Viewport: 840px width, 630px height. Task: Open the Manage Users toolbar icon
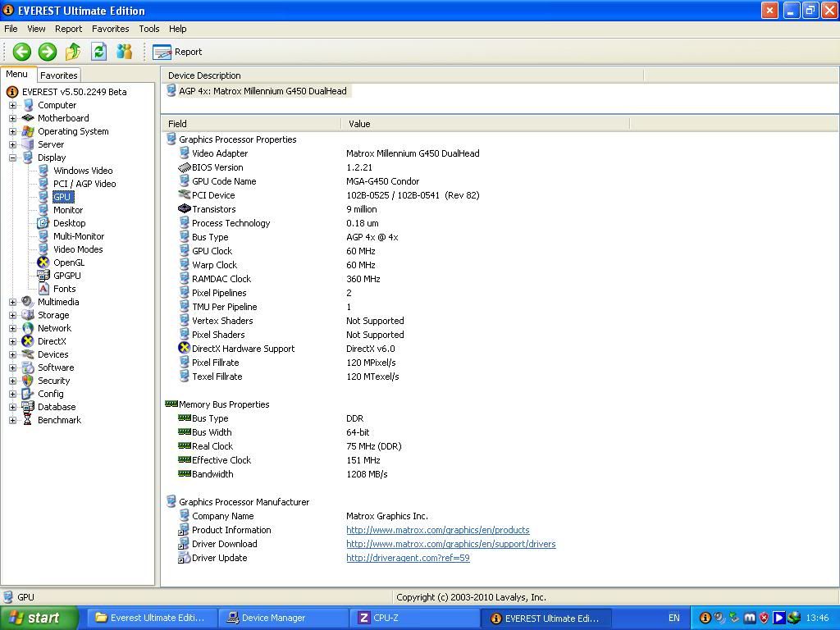pyautogui.click(x=125, y=52)
